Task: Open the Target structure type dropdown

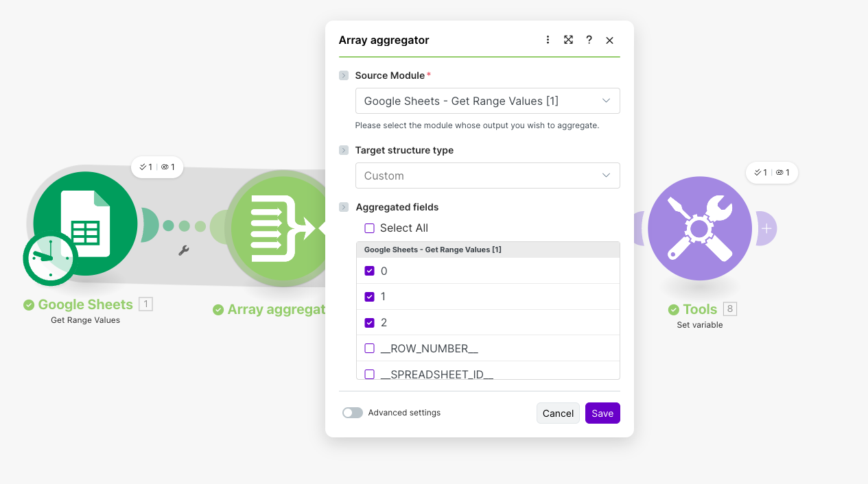Action: [487, 176]
